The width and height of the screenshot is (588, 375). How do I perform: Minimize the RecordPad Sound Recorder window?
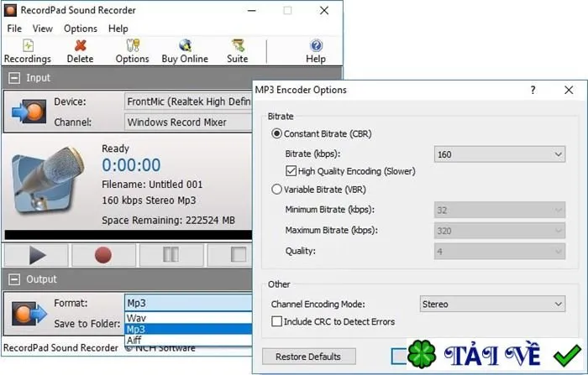[x=252, y=11]
